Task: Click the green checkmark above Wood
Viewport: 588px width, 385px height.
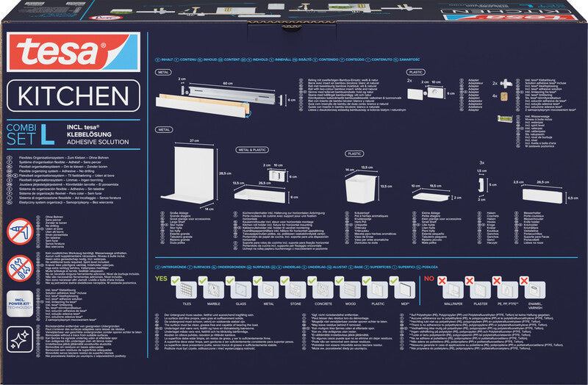Action: pyautogui.click(x=339, y=280)
